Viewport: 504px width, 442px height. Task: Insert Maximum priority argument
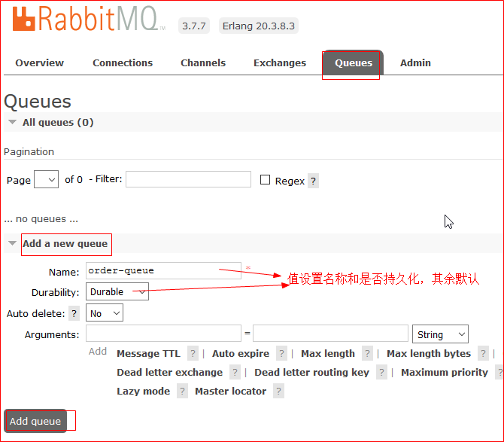click(x=445, y=372)
